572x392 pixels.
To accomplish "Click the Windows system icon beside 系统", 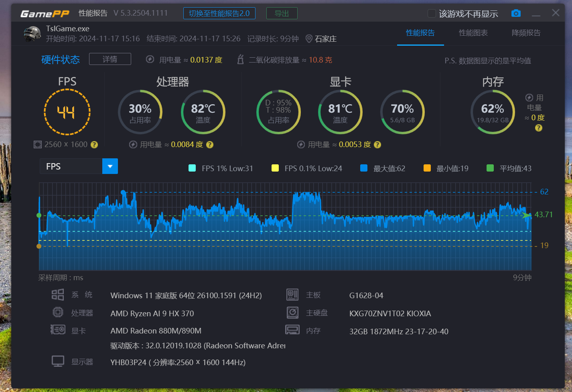I will [58, 295].
